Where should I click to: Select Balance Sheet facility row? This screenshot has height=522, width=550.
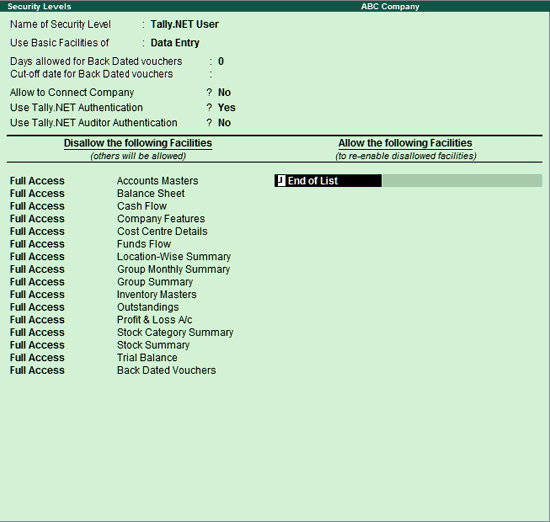click(x=151, y=193)
